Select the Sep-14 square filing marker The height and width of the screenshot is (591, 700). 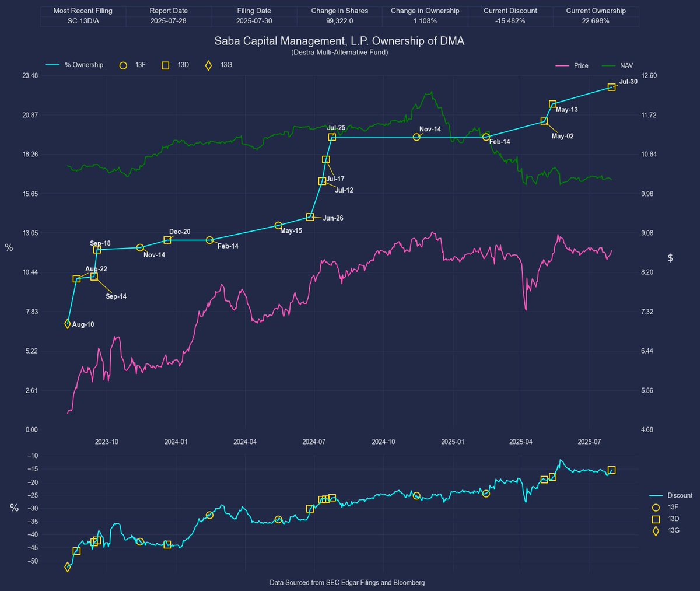94,277
